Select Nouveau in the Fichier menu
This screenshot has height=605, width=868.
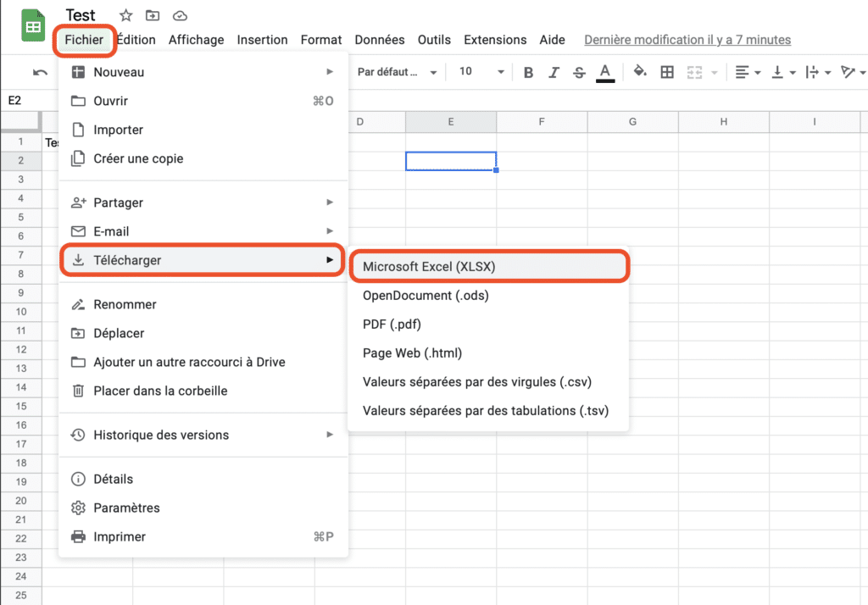(x=203, y=72)
